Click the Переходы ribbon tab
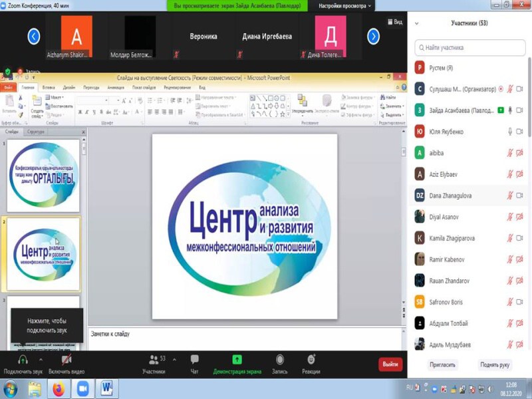The image size is (532, 399). (x=91, y=88)
